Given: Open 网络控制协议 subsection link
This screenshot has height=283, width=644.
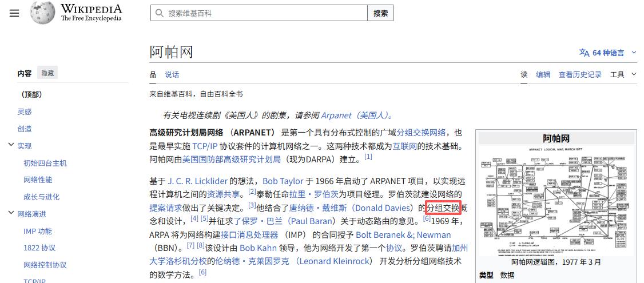Looking at the screenshot, I should click(45, 265).
